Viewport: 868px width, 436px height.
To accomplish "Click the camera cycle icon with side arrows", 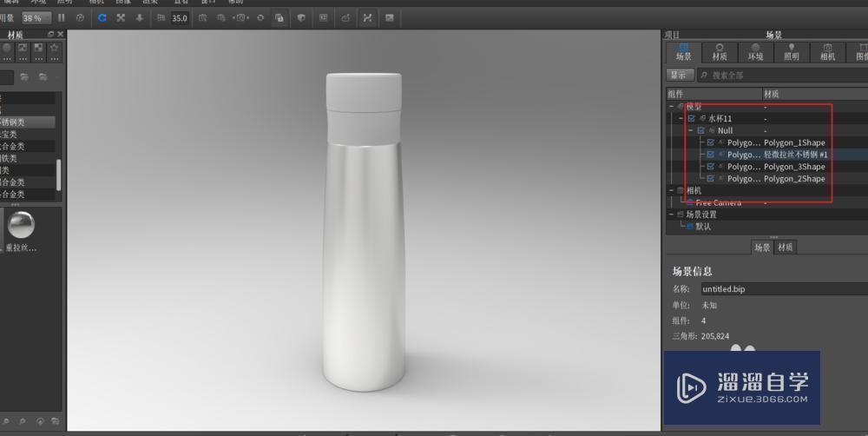I will (240, 17).
